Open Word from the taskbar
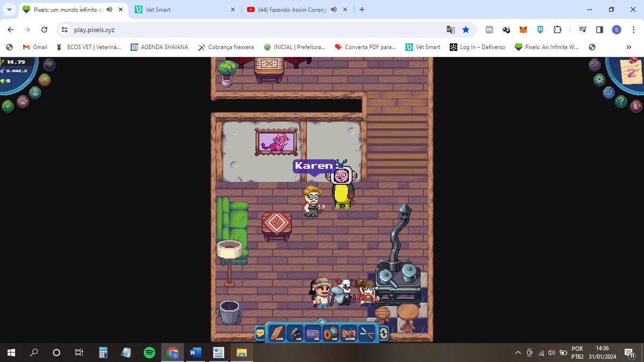Viewport: 644px width, 362px height. (x=195, y=352)
